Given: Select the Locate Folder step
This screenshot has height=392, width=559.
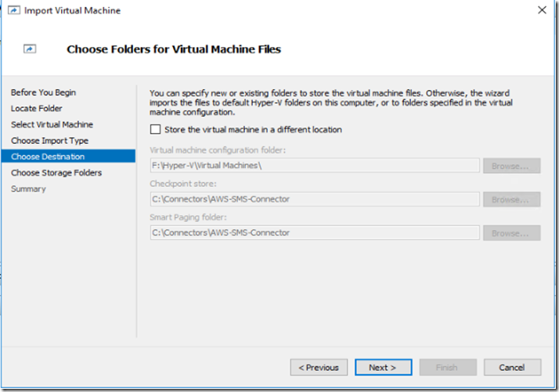Looking at the screenshot, I should [36, 108].
